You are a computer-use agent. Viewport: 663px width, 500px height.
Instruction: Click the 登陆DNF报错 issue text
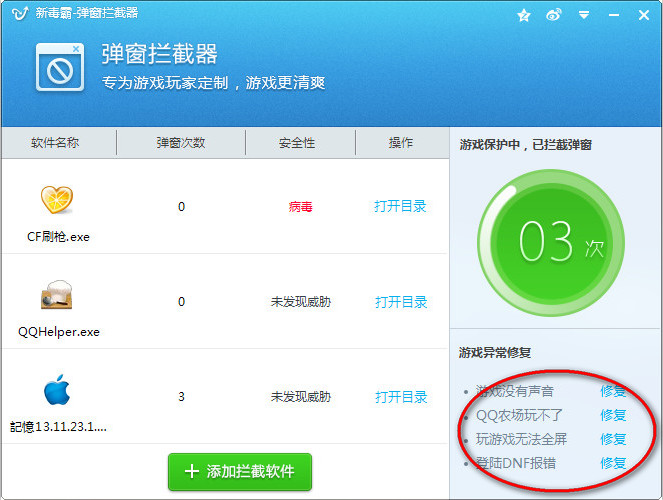pos(516,463)
